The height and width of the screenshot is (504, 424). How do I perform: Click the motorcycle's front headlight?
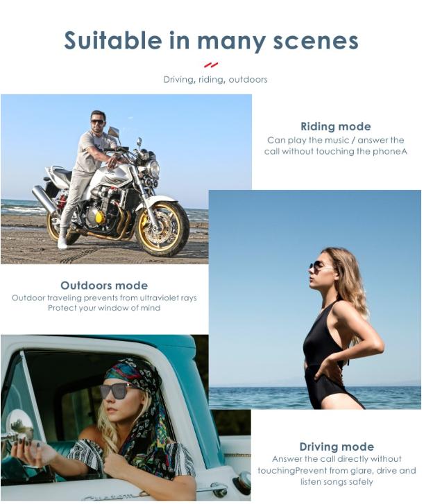tap(154, 169)
